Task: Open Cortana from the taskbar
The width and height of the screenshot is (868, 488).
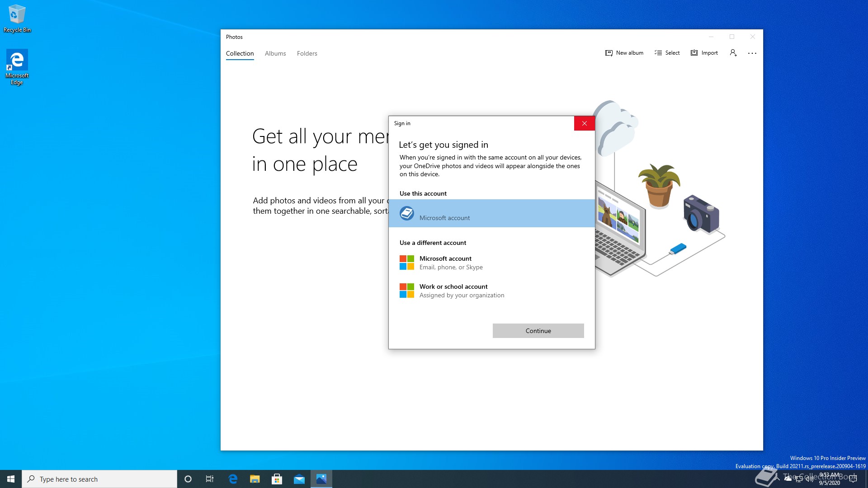Action: pyautogui.click(x=188, y=479)
